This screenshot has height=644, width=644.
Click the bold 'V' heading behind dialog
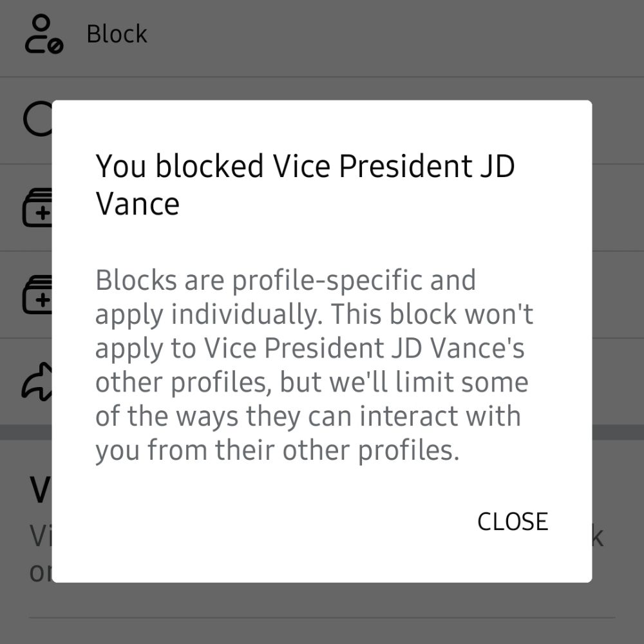40,490
